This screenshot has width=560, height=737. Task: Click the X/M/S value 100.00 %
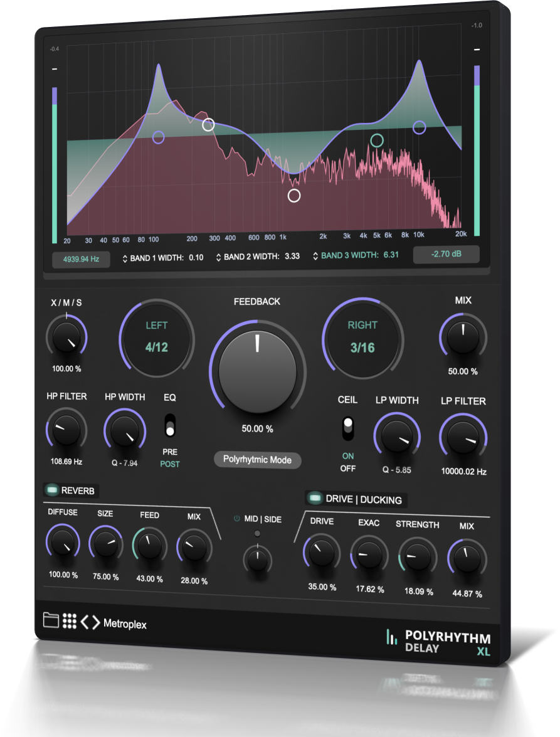click(66, 369)
